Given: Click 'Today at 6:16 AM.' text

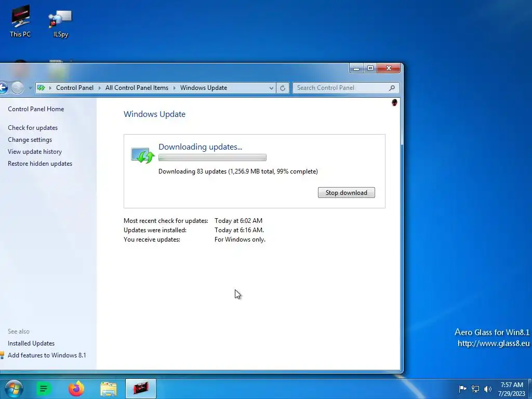Looking at the screenshot, I should coord(239,230).
